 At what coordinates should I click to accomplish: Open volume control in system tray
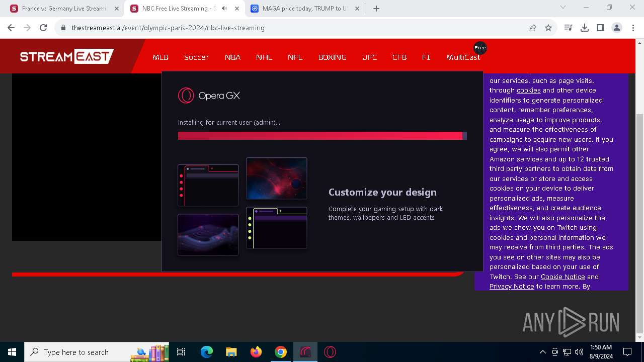point(579,352)
